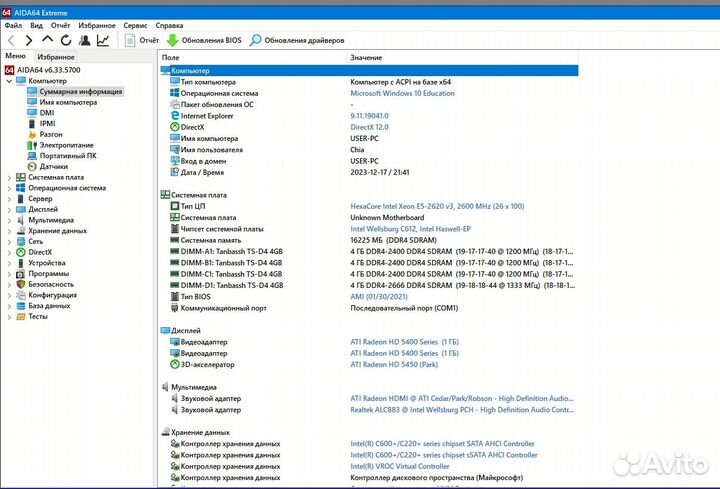This screenshot has width=720, height=489.
Task: Click the driver updates magnifier icon
Action: click(256, 40)
